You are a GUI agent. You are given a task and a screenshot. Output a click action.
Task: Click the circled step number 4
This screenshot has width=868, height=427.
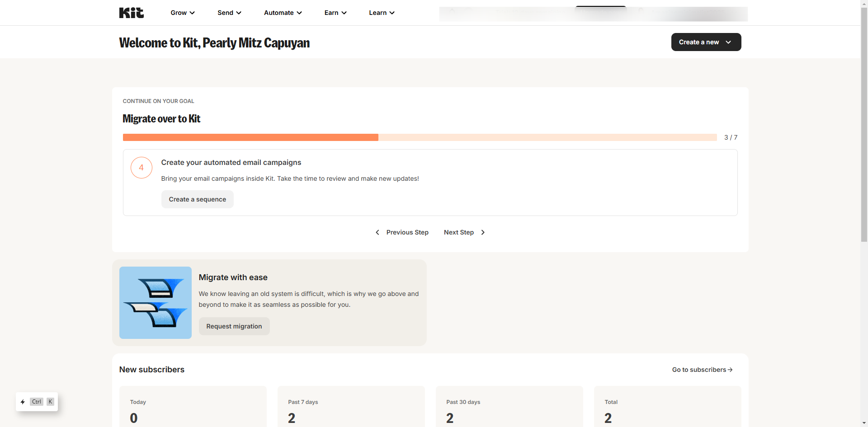(141, 168)
